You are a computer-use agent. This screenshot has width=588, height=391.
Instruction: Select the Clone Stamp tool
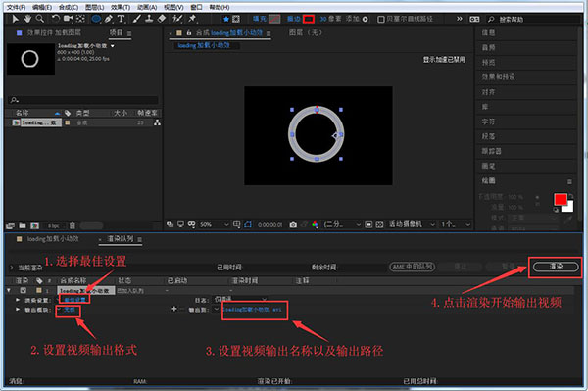(x=149, y=19)
